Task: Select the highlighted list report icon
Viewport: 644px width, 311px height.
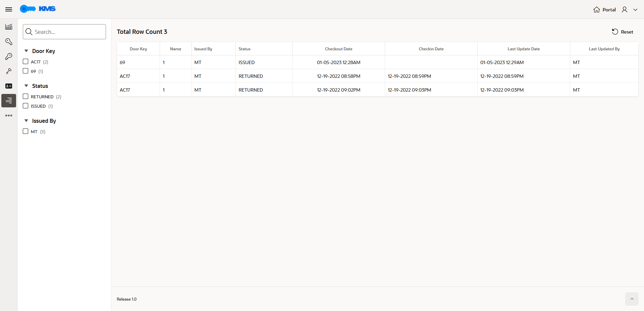Action: [x=9, y=101]
